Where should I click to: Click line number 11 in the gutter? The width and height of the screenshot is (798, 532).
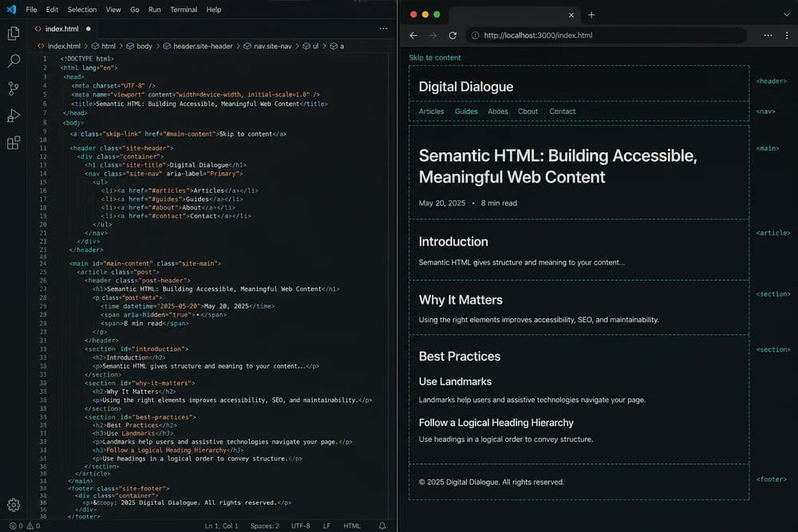point(43,148)
